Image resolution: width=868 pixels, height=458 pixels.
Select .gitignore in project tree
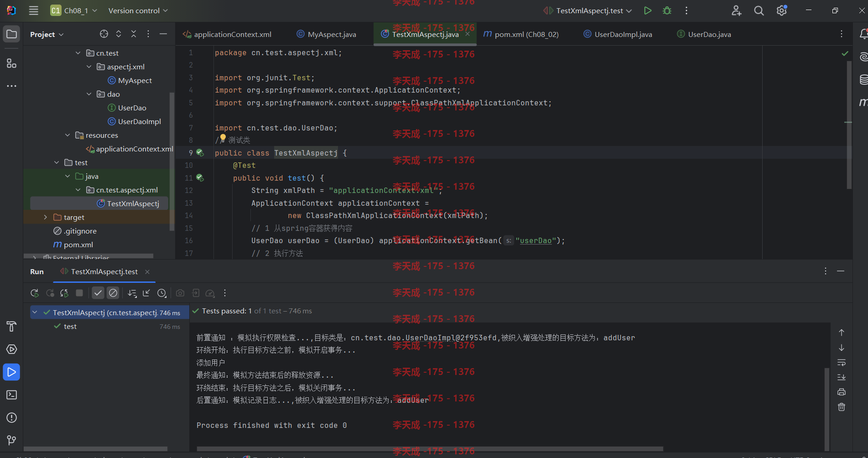[x=75, y=231]
